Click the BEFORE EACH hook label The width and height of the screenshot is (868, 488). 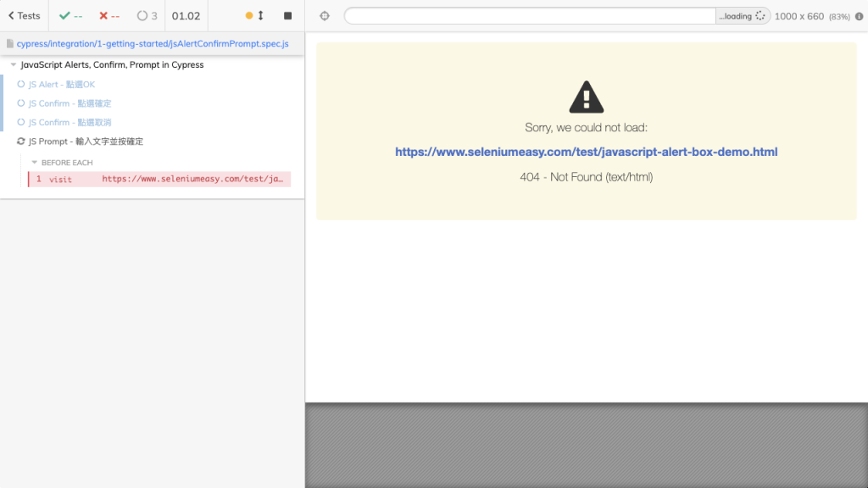(x=67, y=162)
